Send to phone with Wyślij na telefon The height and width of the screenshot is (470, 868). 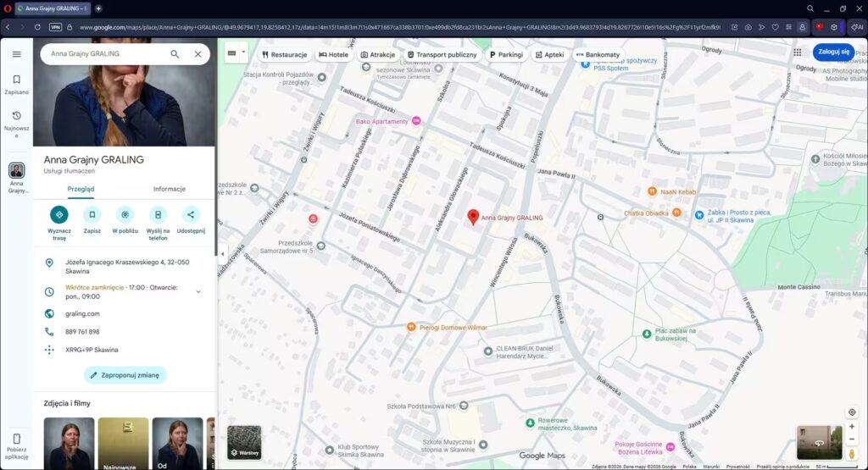click(158, 214)
